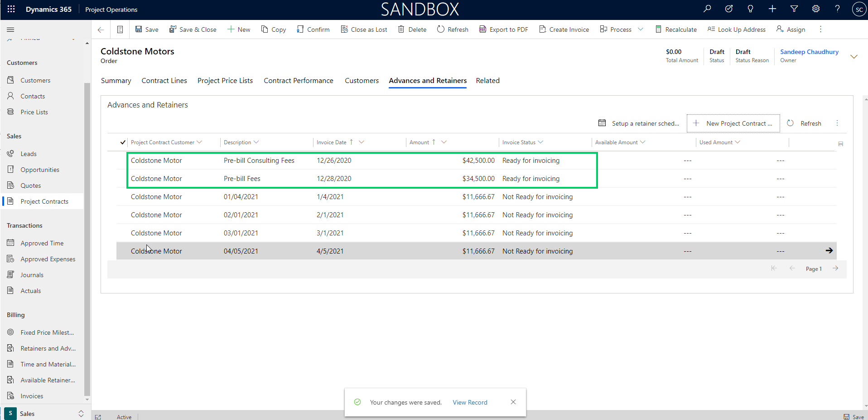Viewport: 868px width, 420px height.
Task: Select the 04/05/2021 Coldstone Motor row
Action: 156,251
